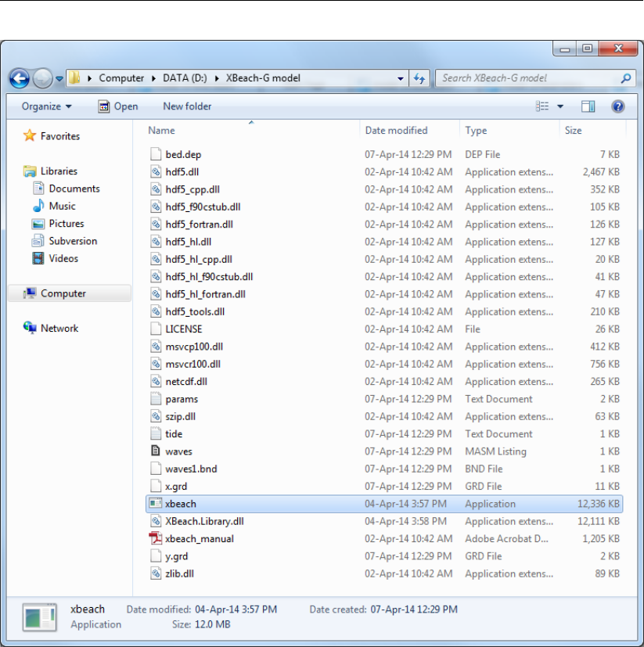This screenshot has width=644, height=647.
Task: Select the tide text document icon
Action: [x=156, y=433]
